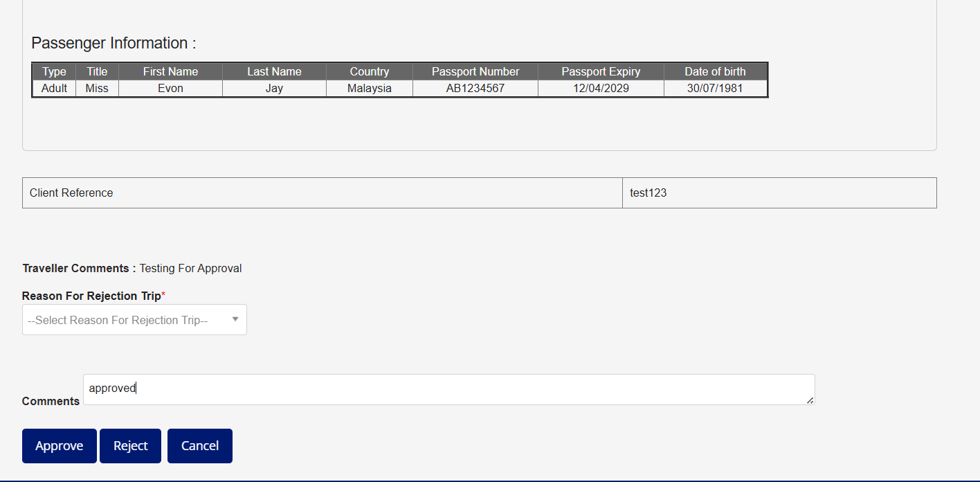Click the Passport Expiry date 12/04/2029
Screen dimensions: 980x482
tap(600, 88)
